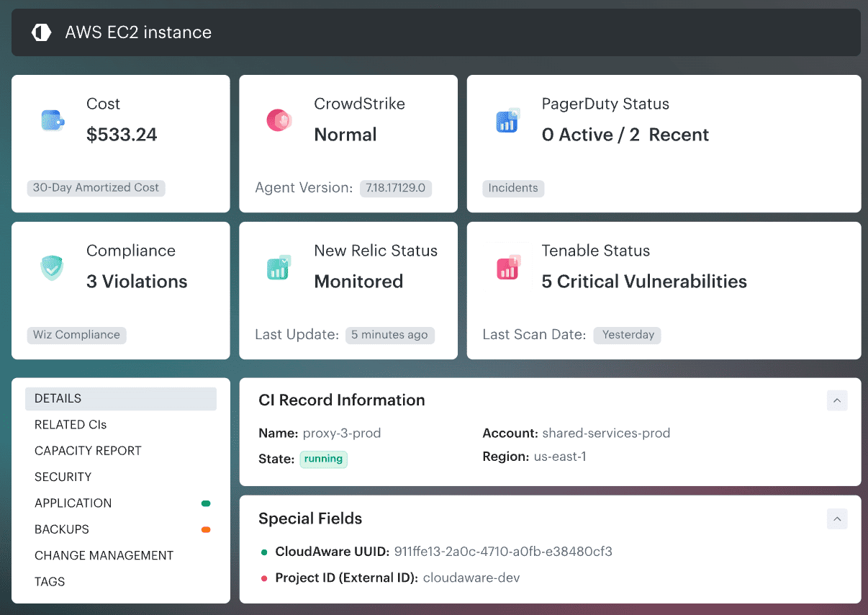Click the running state badge
Screen dimensions: 868x615
coord(323,459)
